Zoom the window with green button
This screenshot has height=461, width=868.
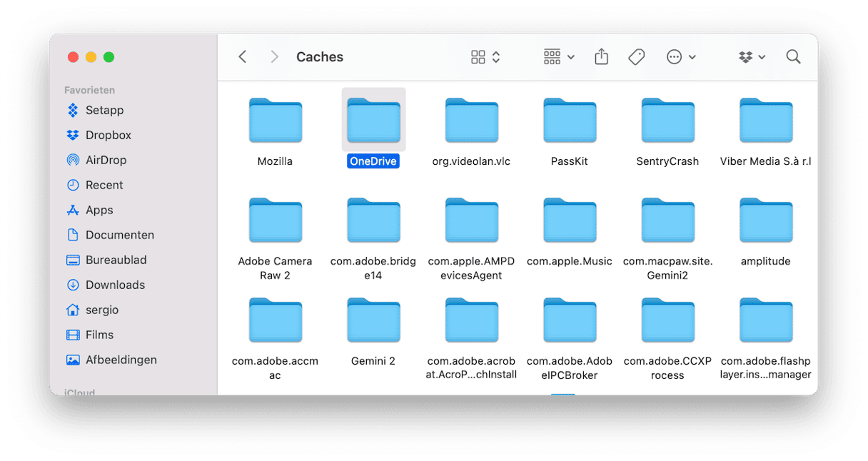coord(108,57)
